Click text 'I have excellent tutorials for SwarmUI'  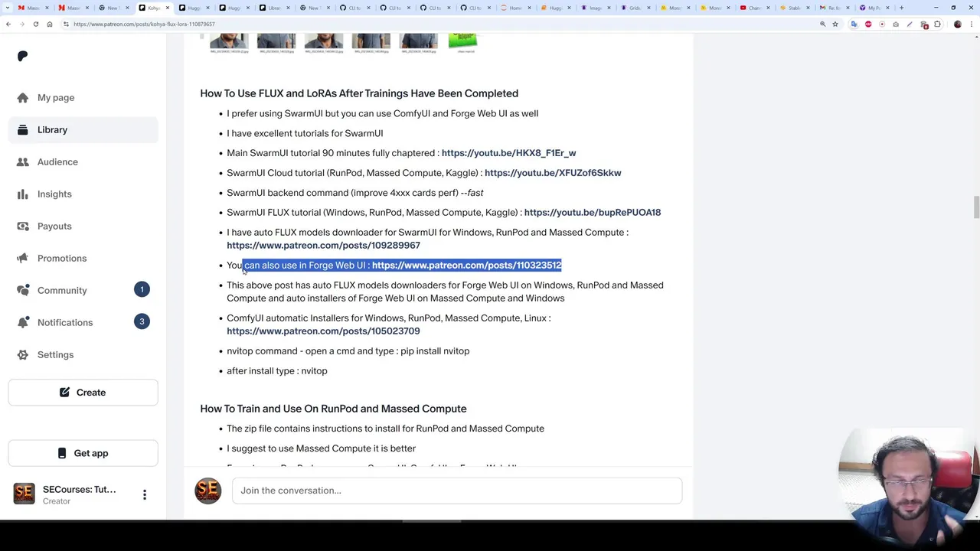[305, 133]
